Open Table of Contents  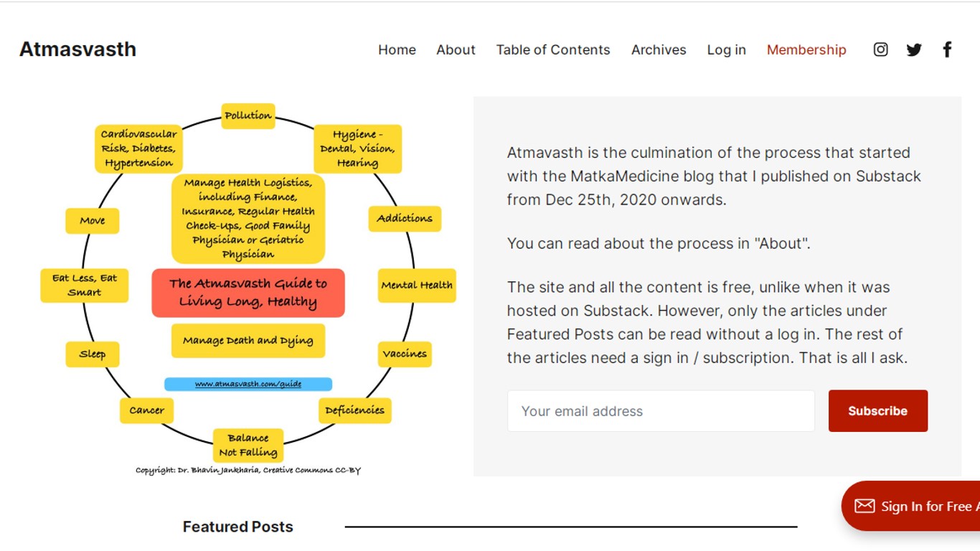(x=553, y=50)
